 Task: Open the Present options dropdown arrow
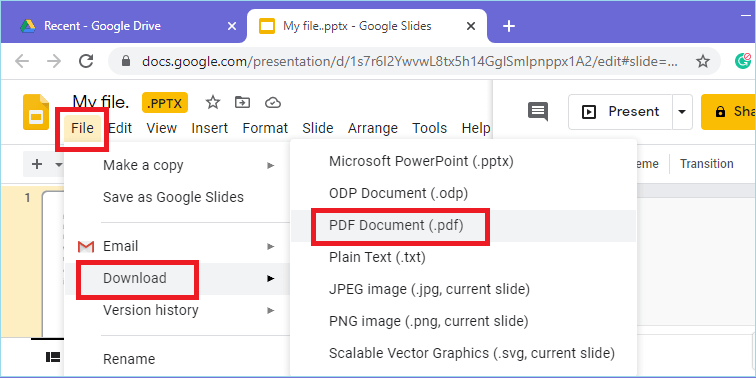point(682,112)
